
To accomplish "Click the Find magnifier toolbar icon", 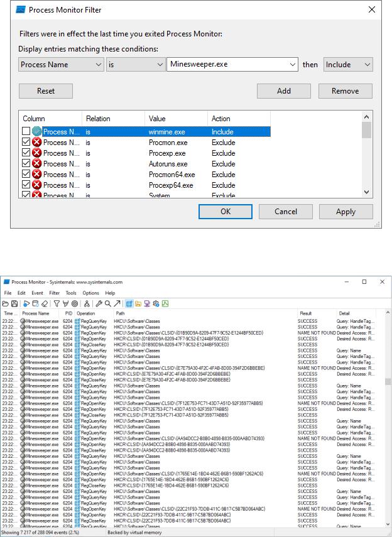I will [x=108, y=304].
